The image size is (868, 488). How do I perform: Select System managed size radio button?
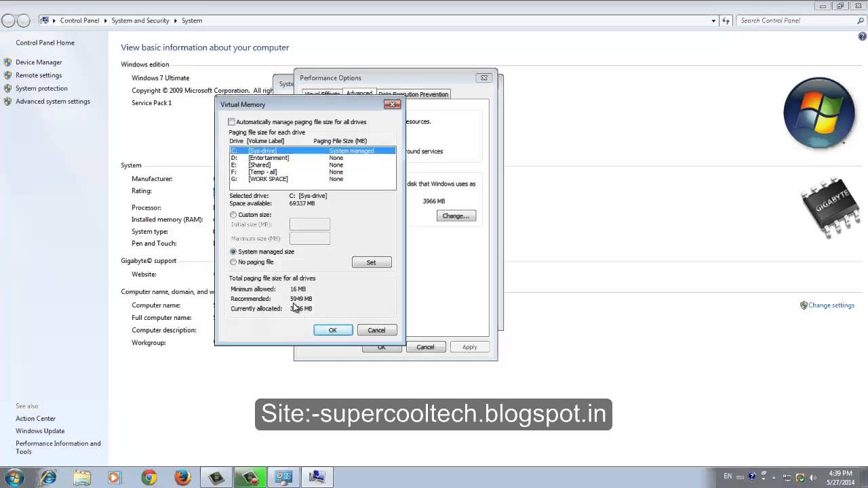coord(233,251)
